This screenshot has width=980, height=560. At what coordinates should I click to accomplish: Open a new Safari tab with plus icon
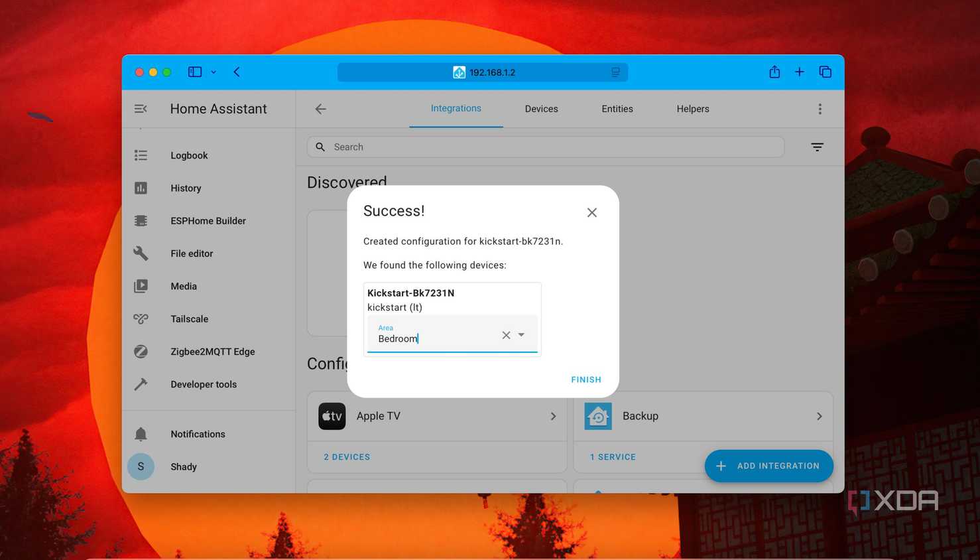[x=800, y=72]
